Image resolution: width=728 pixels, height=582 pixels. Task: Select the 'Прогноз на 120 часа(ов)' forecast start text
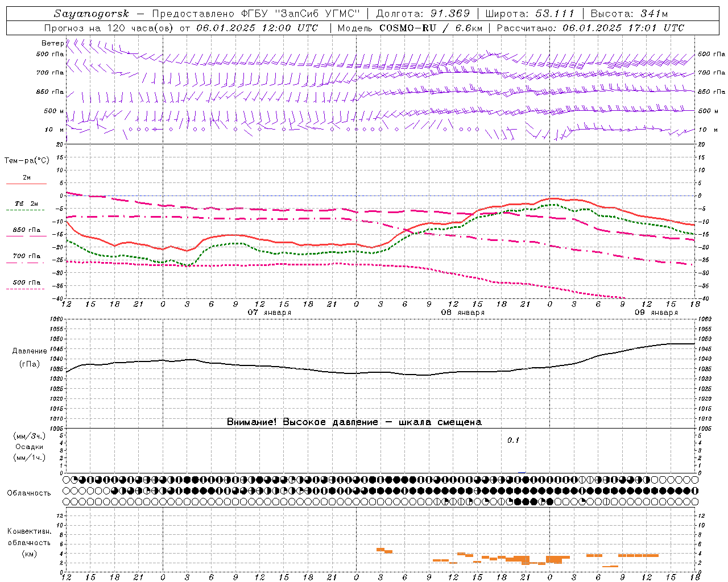click(x=109, y=28)
